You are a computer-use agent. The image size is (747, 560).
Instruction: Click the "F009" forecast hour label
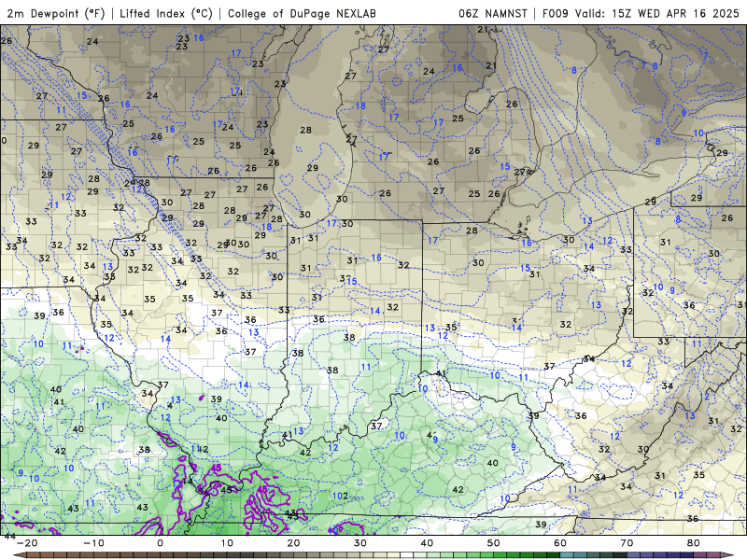tap(555, 13)
